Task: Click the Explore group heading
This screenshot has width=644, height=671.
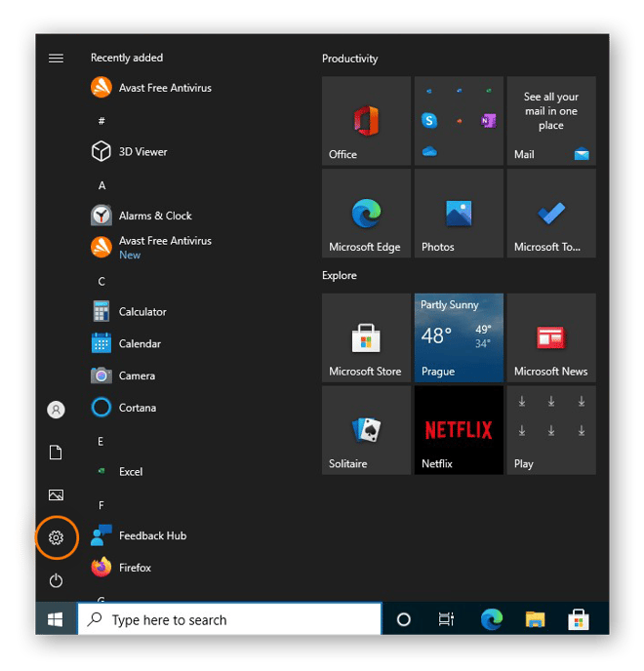Action: 340,275
